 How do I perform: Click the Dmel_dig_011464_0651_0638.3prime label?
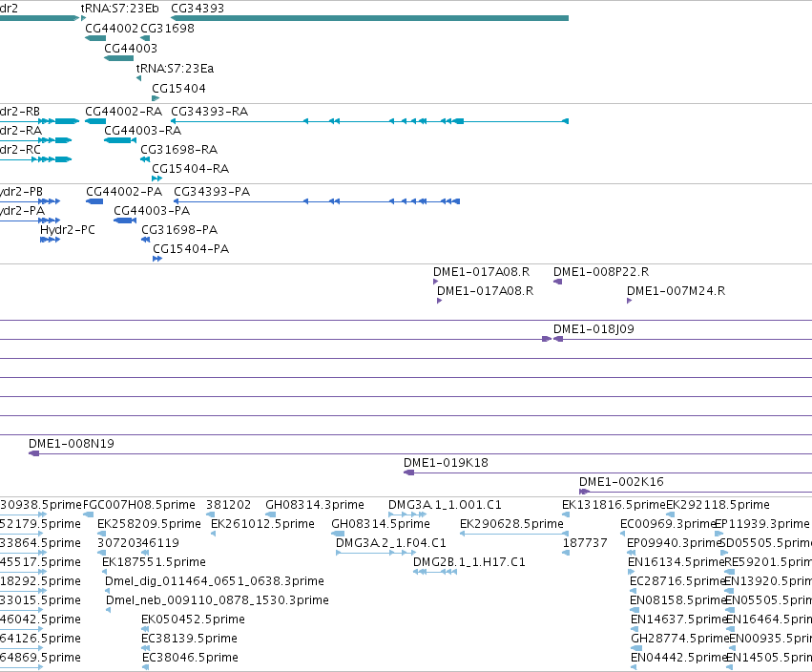215,582
